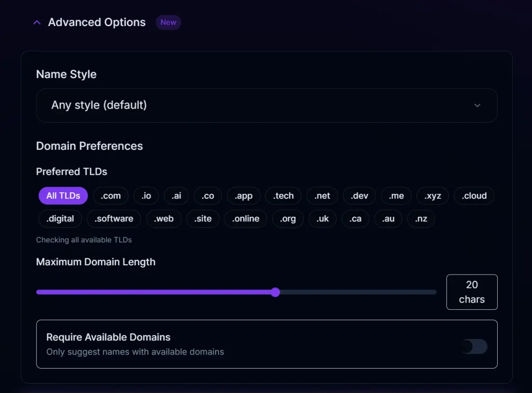
Task: Select the .io TLD
Action: 146,195
